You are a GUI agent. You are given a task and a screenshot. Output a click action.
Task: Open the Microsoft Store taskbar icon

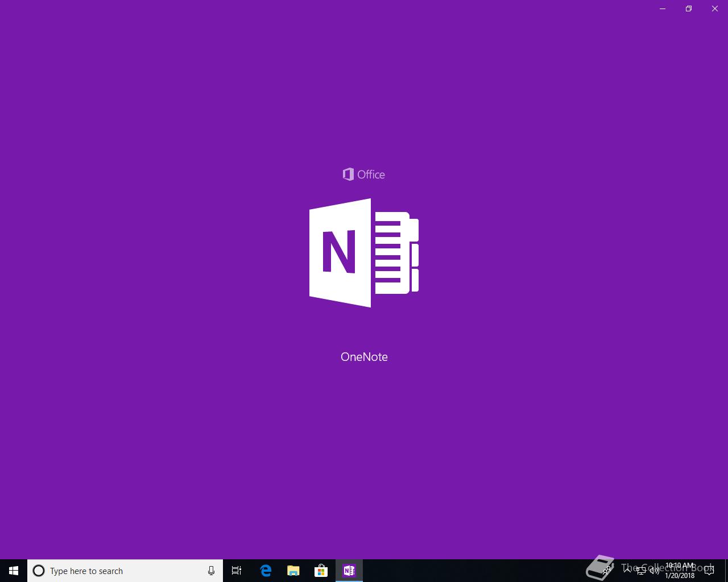[321, 571]
